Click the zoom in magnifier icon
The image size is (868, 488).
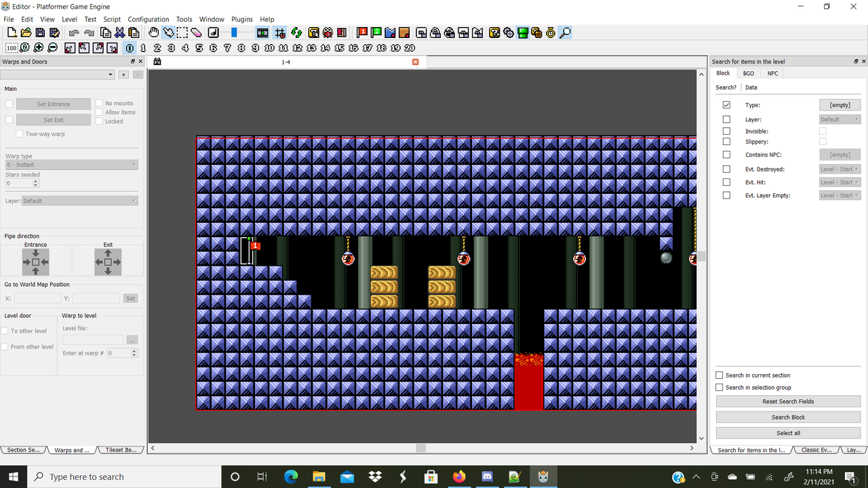coord(39,47)
